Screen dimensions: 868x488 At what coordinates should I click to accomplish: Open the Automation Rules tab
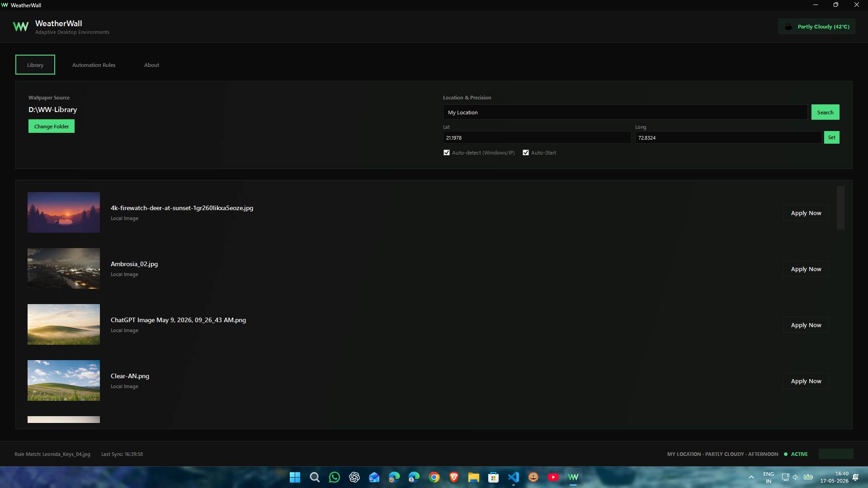[94, 65]
